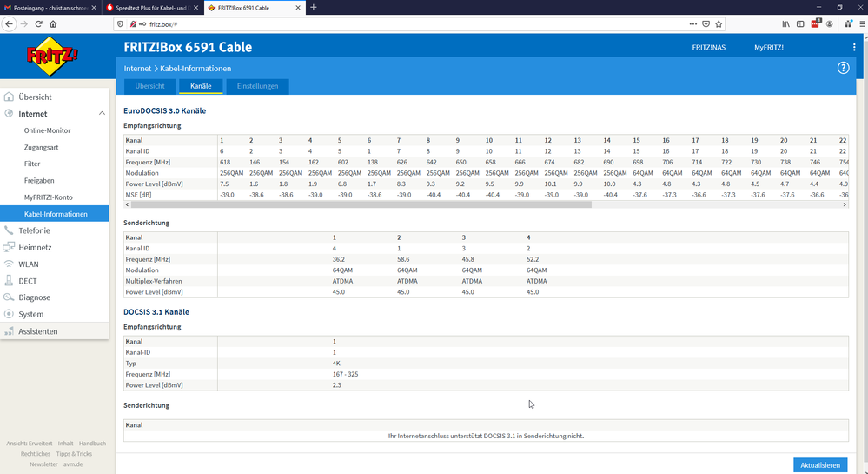This screenshot has width=868, height=474.
Task: Switch to the Kanäle tab
Action: point(201,86)
